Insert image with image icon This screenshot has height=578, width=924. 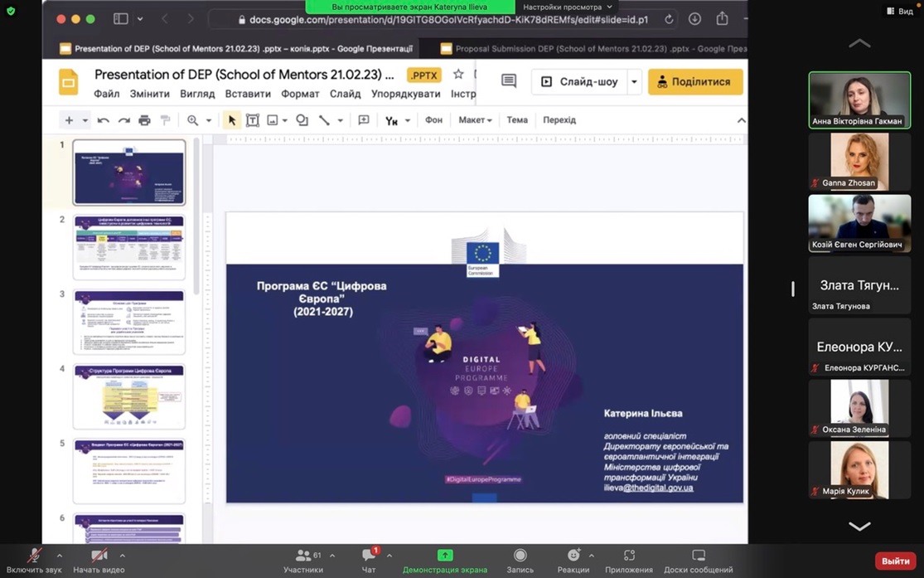tap(273, 120)
